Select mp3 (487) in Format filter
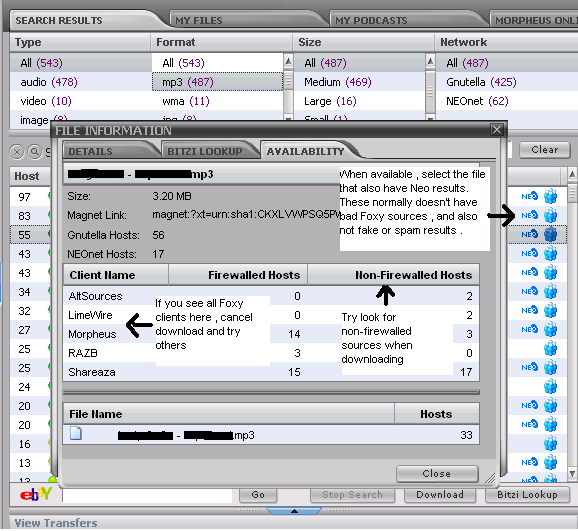Viewport: 578px width, 531px height. (x=217, y=82)
